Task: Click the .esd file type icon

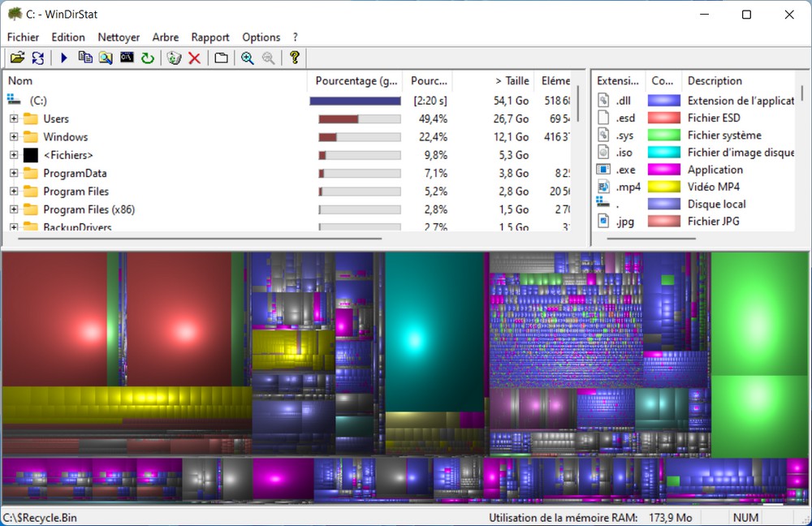Action: point(603,118)
